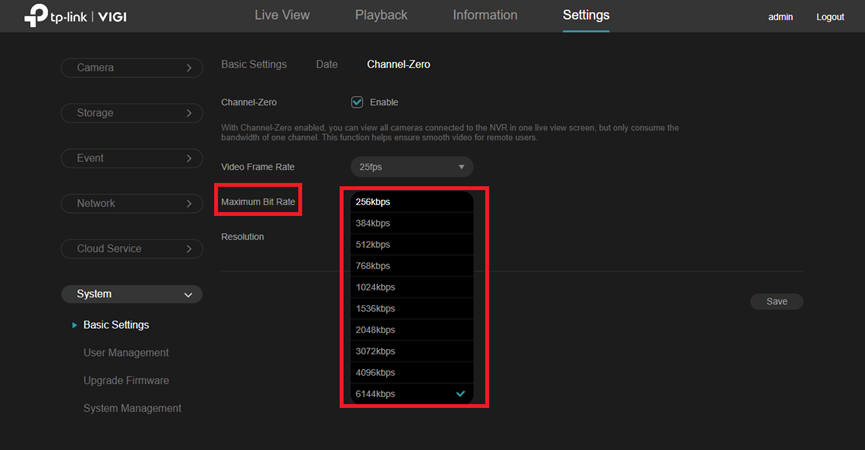The height and width of the screenshot is (450, 865).
Task: Open User Management in the sidebar
Action: [126, 352]
